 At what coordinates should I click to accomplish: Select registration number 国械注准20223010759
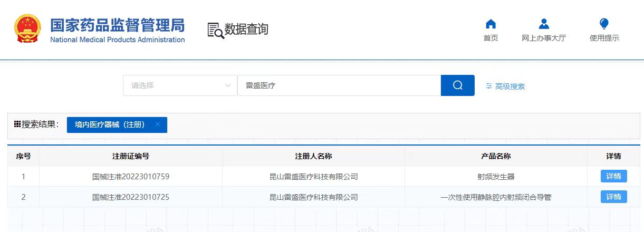(131, 177)
